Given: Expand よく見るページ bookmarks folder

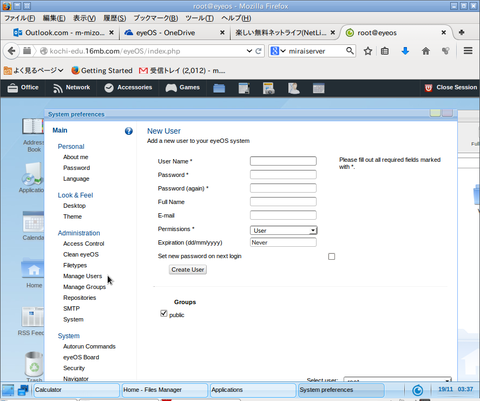Looking at the screenshot, I should point(33,71).
